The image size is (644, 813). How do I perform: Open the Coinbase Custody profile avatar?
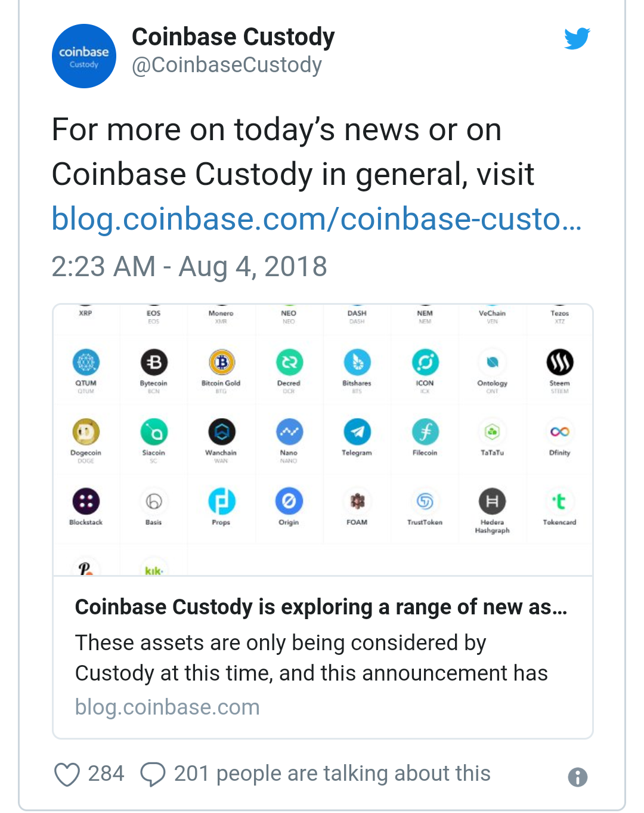point(84,56)
